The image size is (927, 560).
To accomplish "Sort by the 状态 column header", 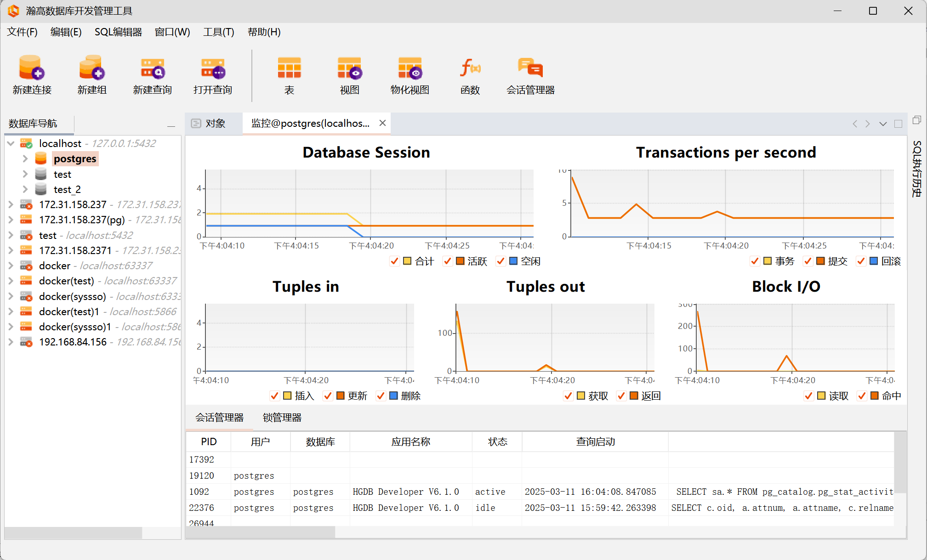I will [x=497, y=441].
